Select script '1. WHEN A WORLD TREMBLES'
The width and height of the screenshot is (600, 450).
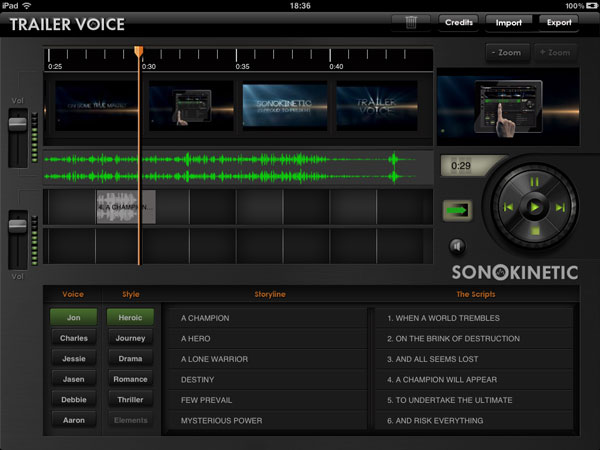[474, 318]
